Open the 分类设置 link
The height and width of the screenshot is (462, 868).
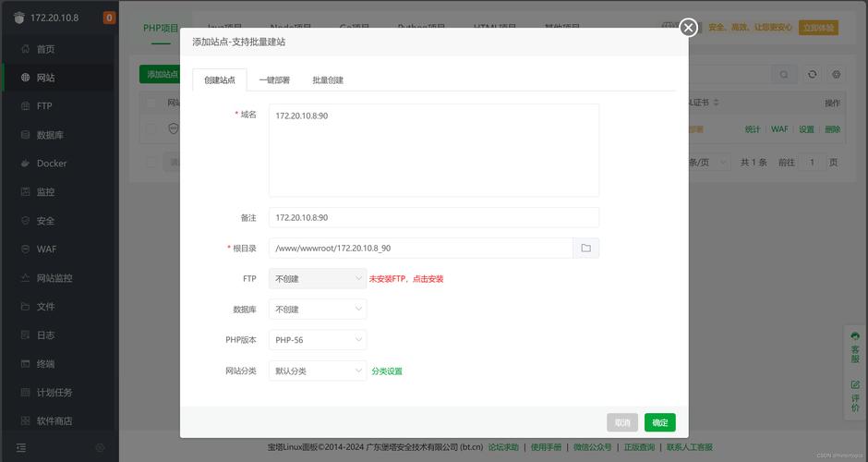387,371
